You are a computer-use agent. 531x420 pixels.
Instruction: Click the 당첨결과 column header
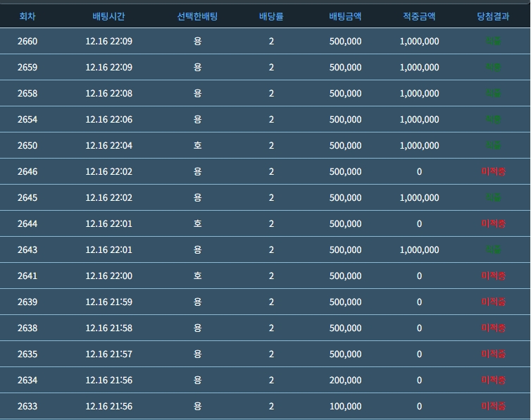click(x=494, y=16)
